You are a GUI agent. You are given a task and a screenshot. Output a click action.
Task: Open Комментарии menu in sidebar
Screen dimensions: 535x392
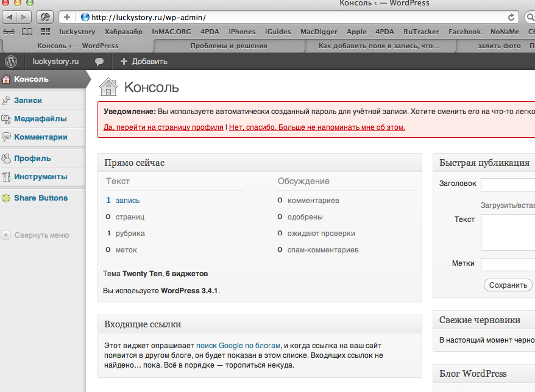[x=41, y=137]
